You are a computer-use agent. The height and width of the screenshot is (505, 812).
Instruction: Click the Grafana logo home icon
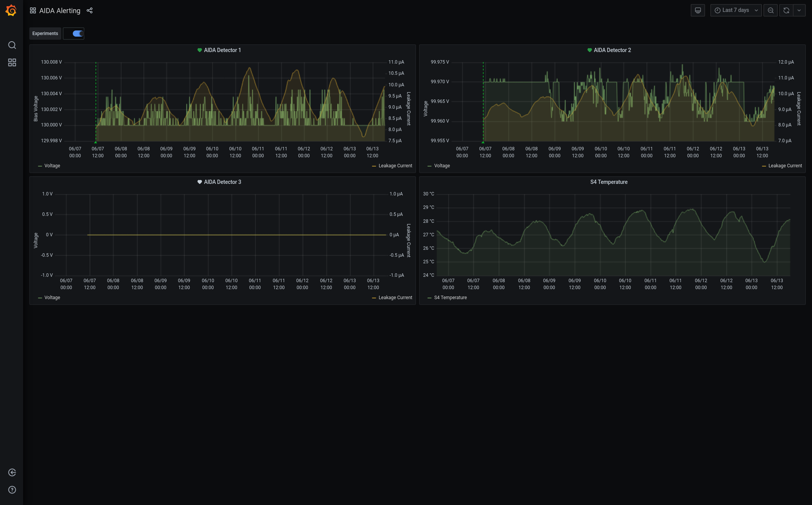(x=11, y=10)
